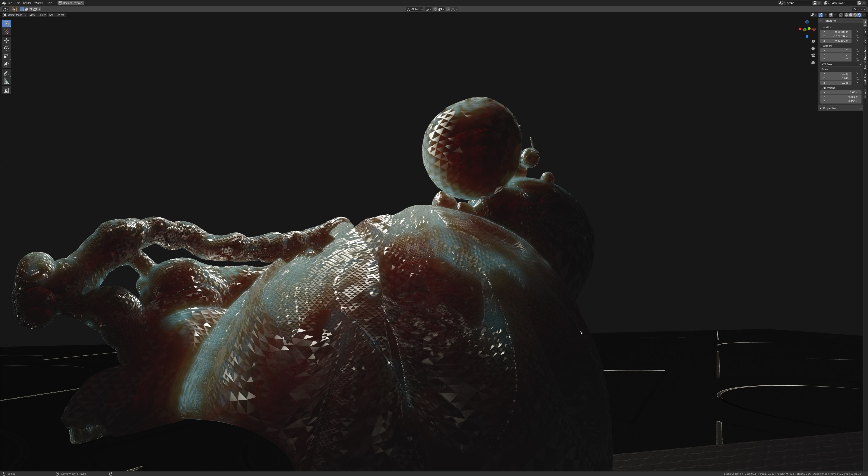Image resolution: width=868 pixels, height=476 pixels.
Task: Activate the 3D Cursor tool
Action: (6, 31)
